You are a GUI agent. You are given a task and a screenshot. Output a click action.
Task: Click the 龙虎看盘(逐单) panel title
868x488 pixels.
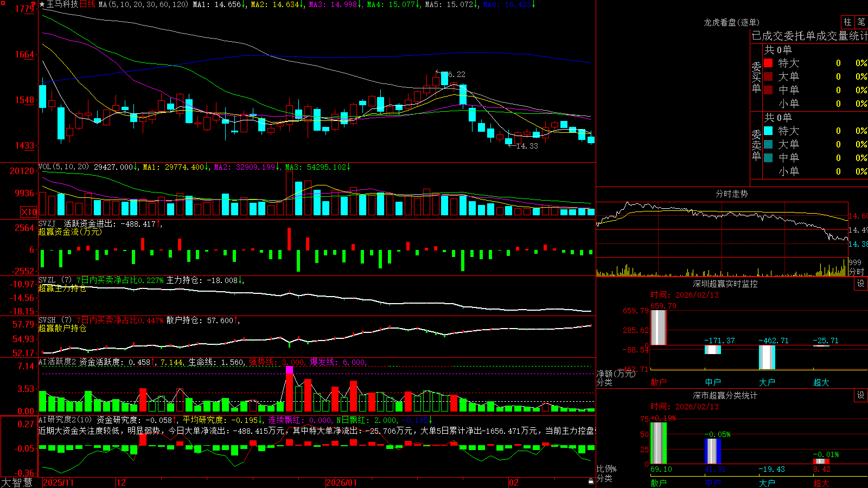[x=731, y=22]
